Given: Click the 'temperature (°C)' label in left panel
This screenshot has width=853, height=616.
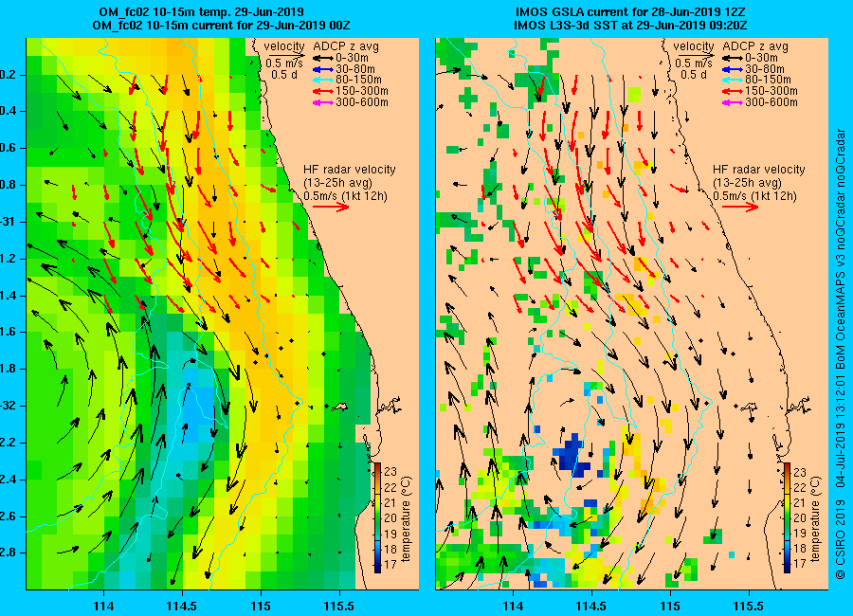Looking at the screenshot, I should 407,518.
